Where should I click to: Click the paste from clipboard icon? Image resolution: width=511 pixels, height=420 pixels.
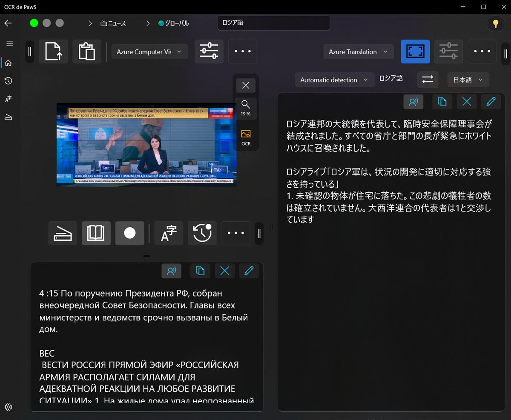click(86, 52)
